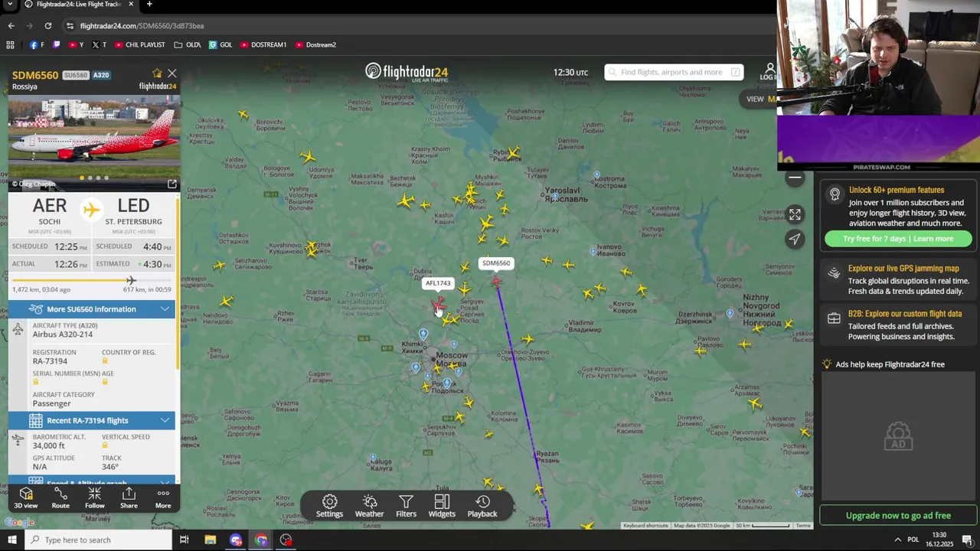Open the More options menu

[x=163, y=497]
